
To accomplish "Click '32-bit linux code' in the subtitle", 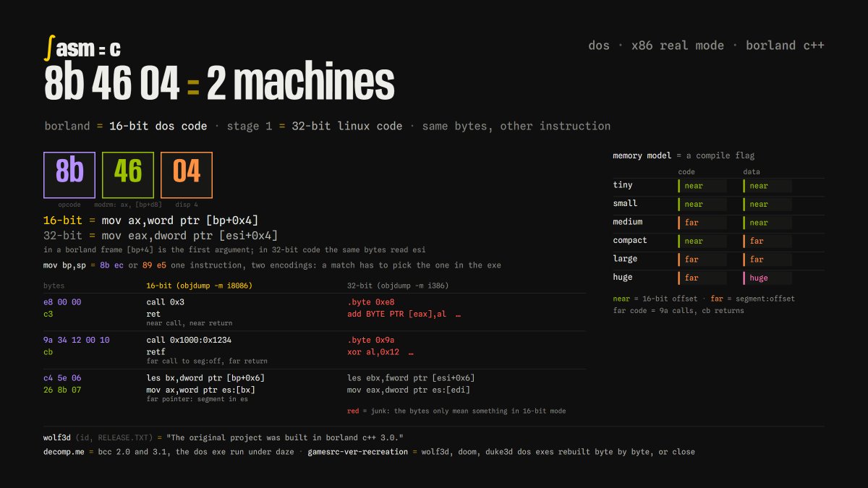I will coord(346,126).
